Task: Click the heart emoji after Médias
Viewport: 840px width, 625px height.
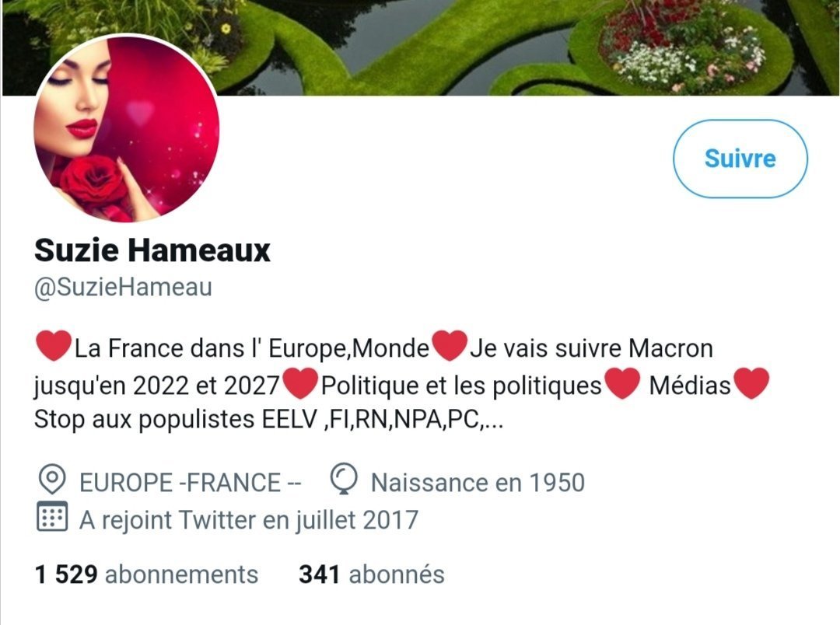Action: click(x=751, y=383)
